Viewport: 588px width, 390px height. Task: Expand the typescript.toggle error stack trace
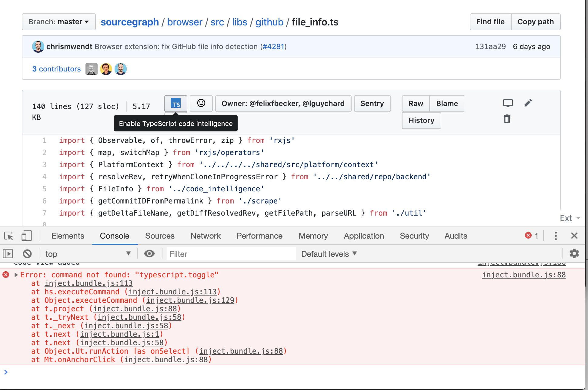tap(16, 275)
